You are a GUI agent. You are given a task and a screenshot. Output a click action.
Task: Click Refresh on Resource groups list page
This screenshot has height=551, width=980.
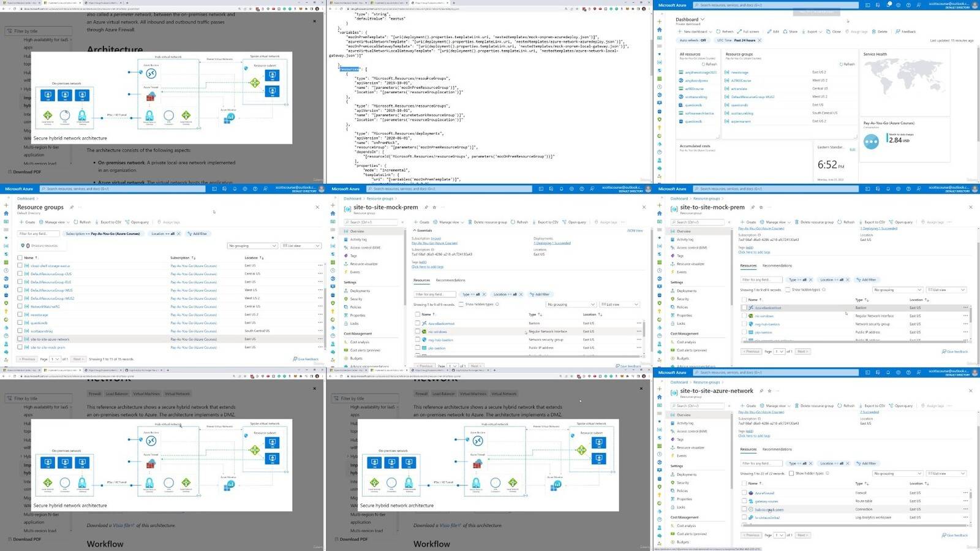pos(82,222)
